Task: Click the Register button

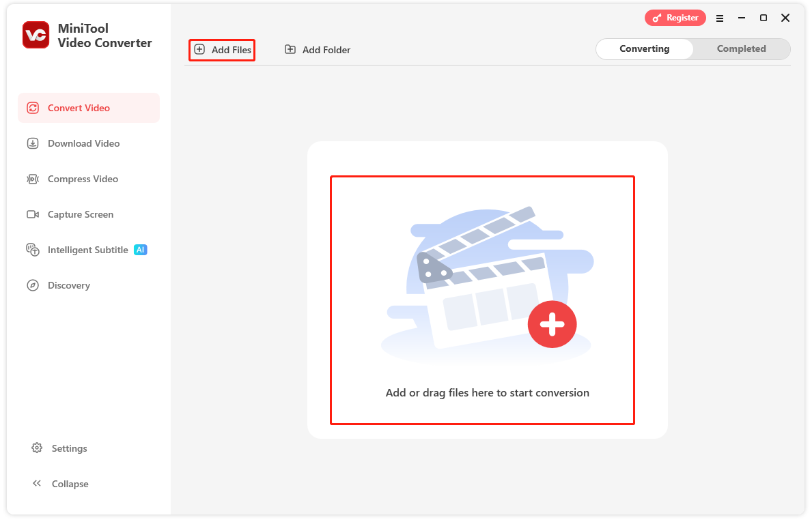Action: [x=675, y=18]
